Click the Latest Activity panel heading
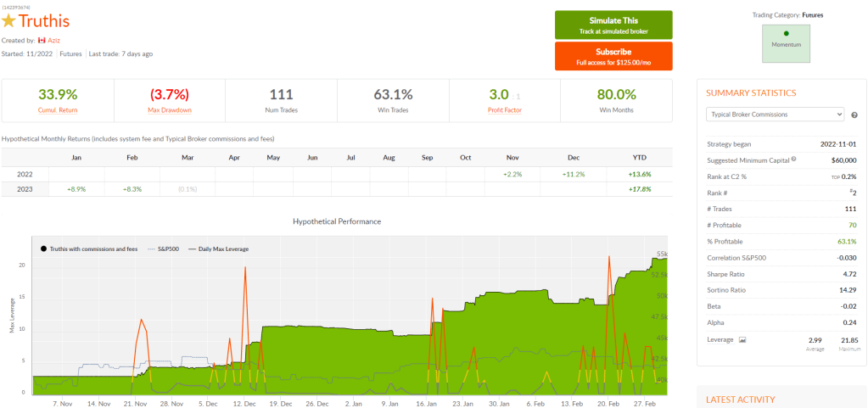 click(740, 400)
